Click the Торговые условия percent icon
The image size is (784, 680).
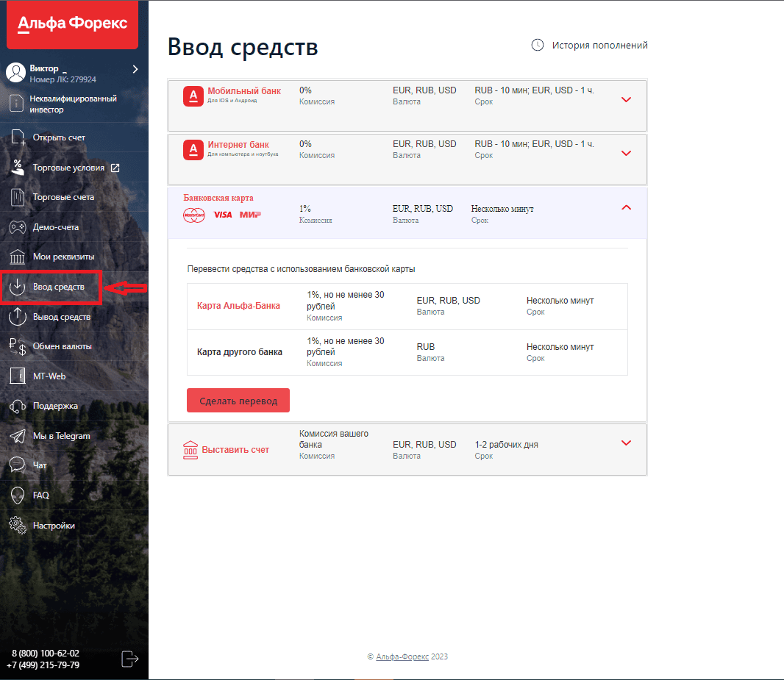pos(18,168)
